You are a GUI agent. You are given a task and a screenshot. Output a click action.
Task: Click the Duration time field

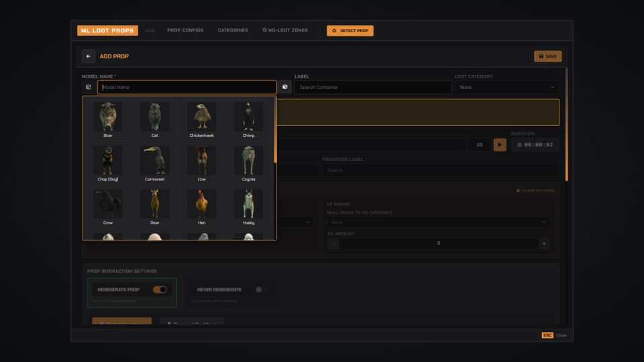pos(535,145)
